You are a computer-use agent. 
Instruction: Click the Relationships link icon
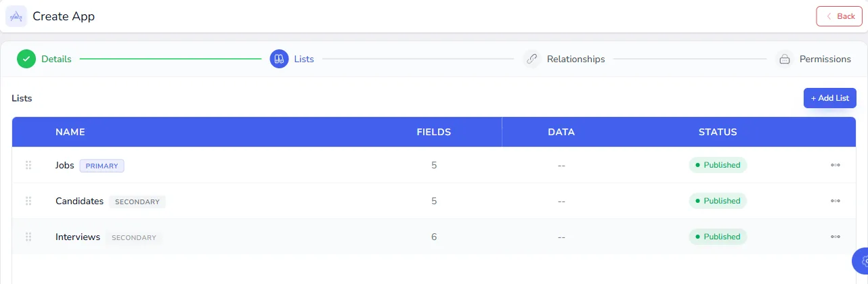tap(532, 59)
